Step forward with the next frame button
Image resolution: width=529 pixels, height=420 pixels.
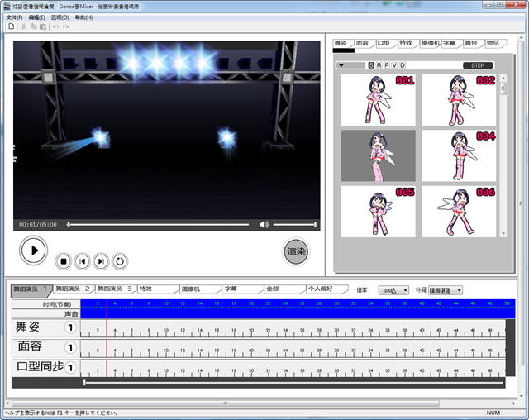(101, 261)
